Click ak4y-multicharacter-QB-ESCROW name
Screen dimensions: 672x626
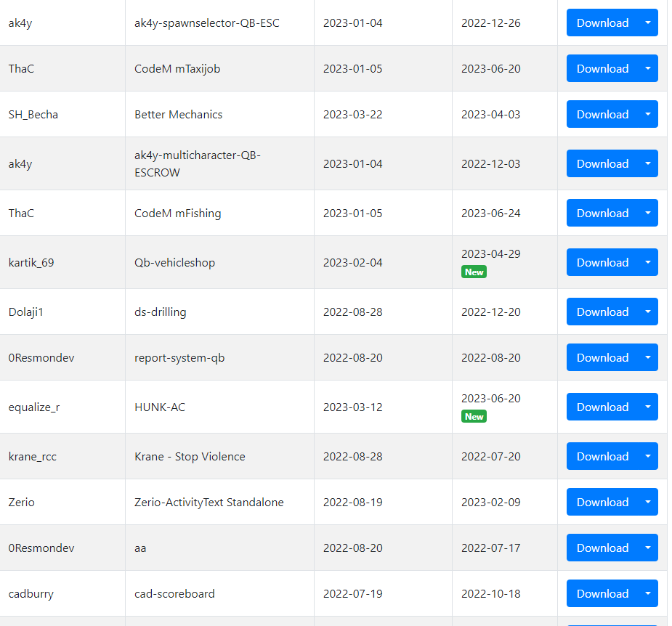tap(198, 163)
